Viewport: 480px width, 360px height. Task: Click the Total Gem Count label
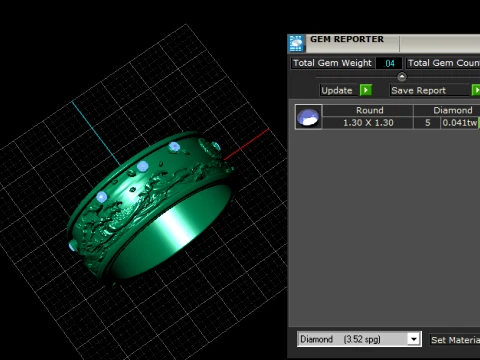[x=443, y=63]
